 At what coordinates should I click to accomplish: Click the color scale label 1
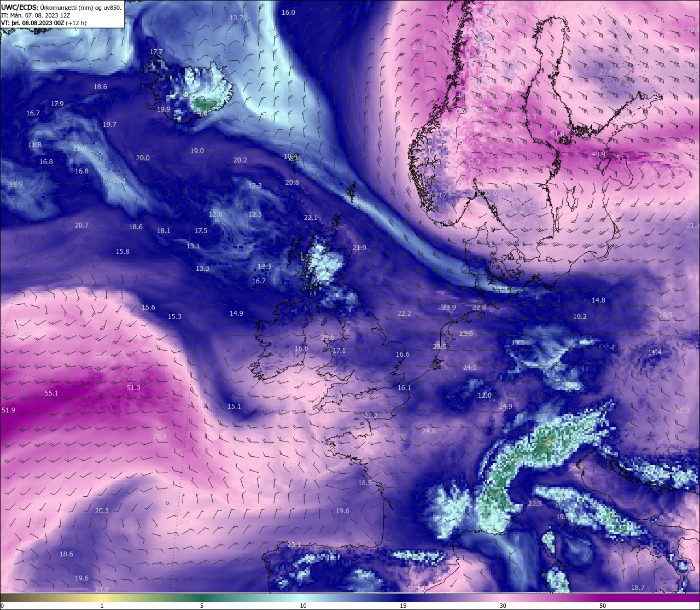[x=102, y=606]
